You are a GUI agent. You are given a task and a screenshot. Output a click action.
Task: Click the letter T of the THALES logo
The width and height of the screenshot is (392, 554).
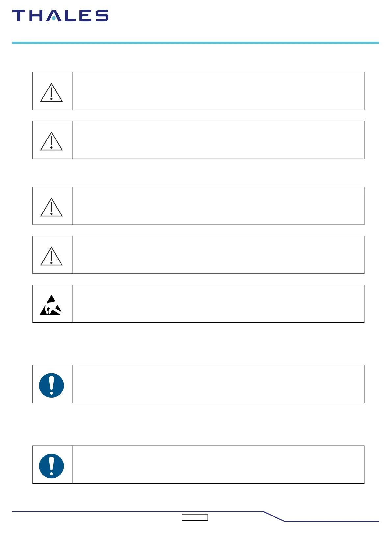pyautogui.click(x=19, y=16)
